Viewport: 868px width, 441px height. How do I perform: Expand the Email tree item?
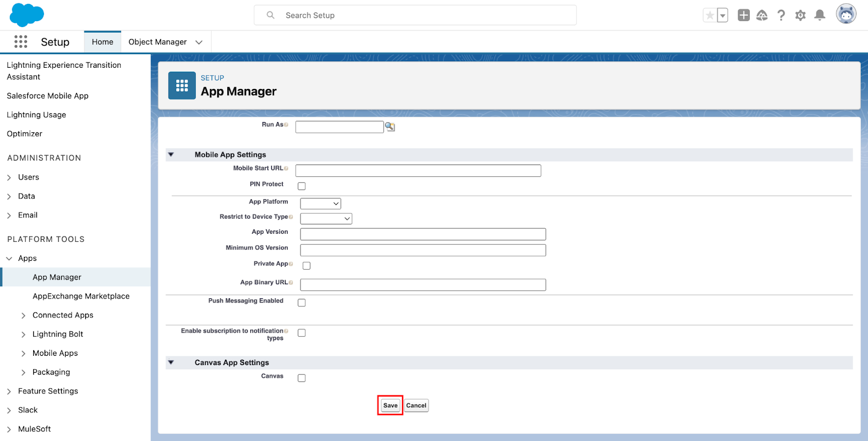click(9, 215)
